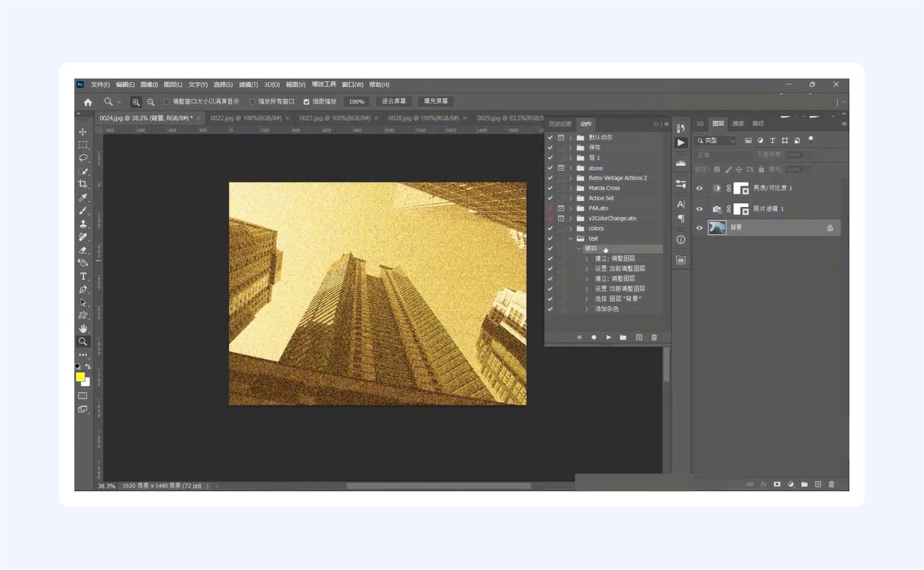Collapse the test action set

point(570,239)
